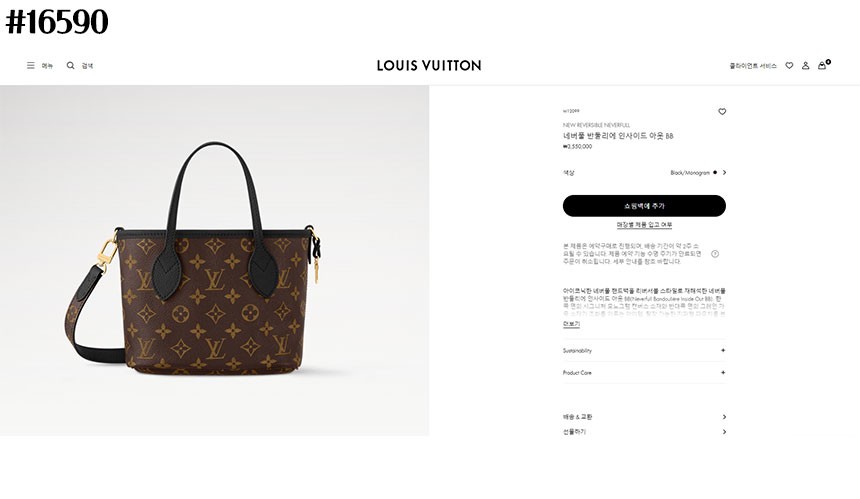Open the client services link

click(752, 66)
